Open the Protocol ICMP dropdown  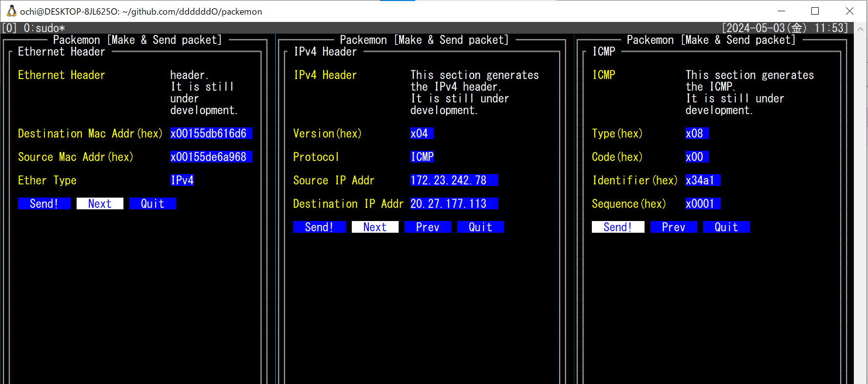coord(422,157)
